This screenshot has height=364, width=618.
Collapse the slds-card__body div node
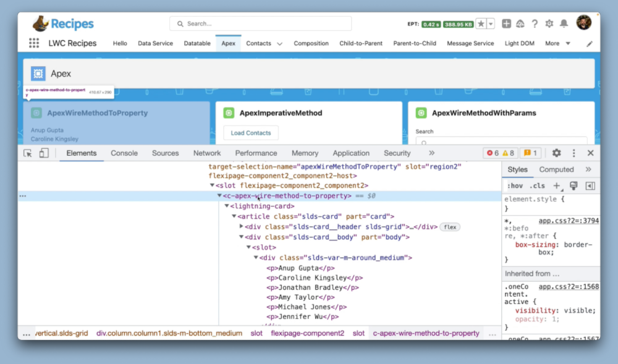(241, 237)
